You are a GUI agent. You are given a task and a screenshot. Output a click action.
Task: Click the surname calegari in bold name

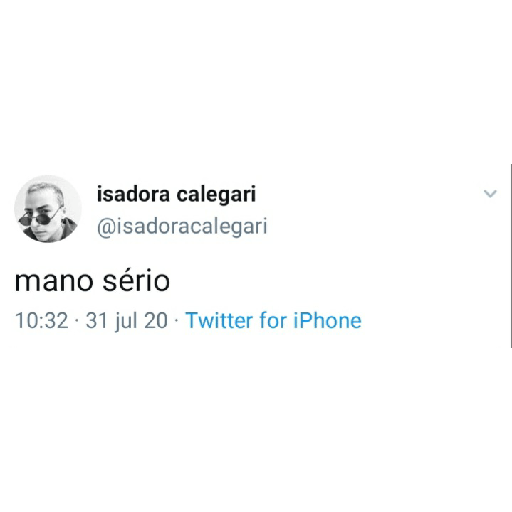click(216, 195)
